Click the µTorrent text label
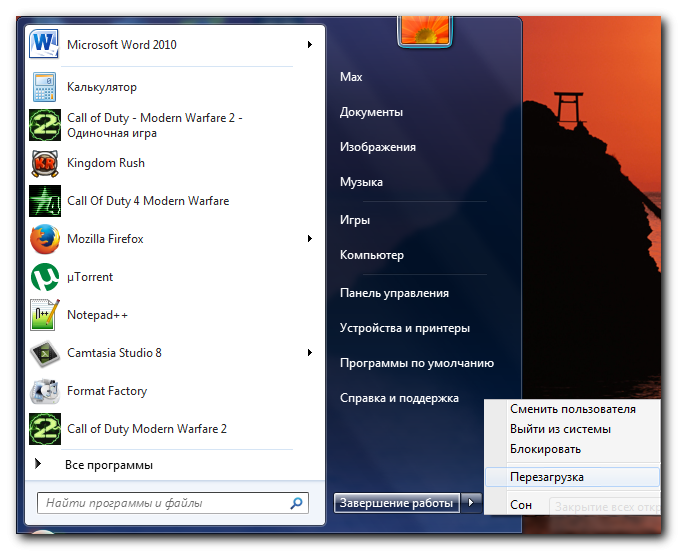This screenshot has width=678, height=551. 90,277
